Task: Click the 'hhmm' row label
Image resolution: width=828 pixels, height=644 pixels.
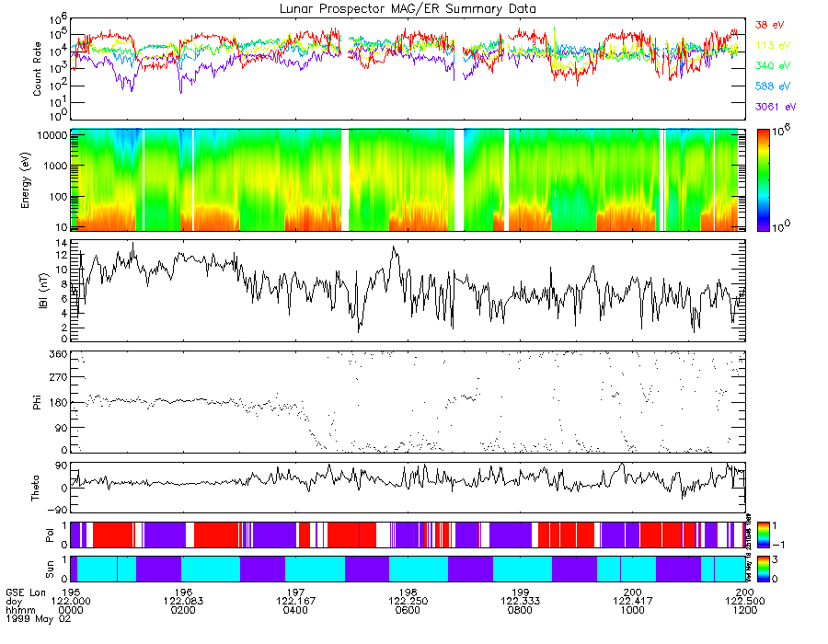Action: click(x=20, y=610)
